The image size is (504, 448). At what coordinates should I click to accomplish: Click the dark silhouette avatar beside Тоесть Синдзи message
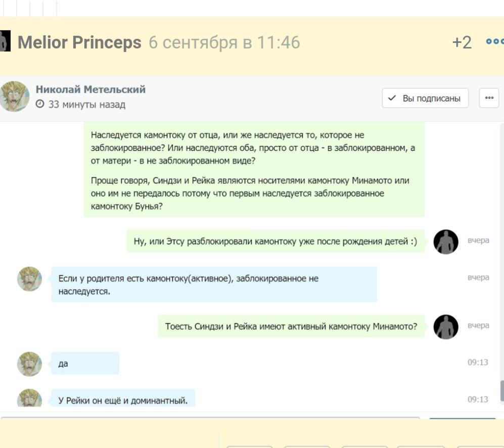coord(446,327)
